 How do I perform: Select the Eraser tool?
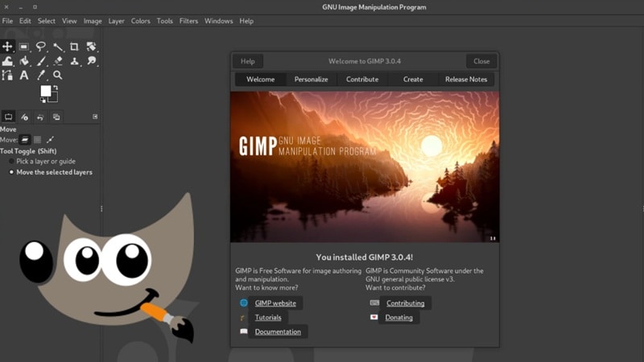pyautogui.click(x=58, y=61)
